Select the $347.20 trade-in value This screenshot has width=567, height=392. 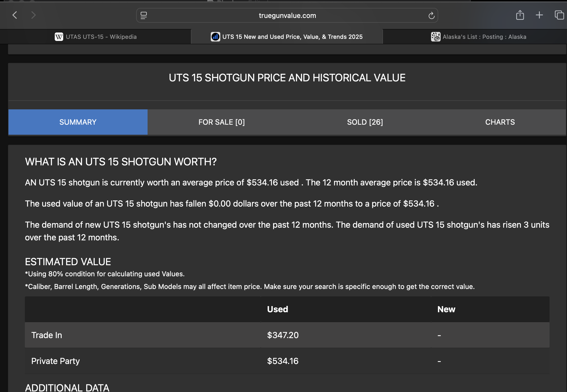coord(283,335)
